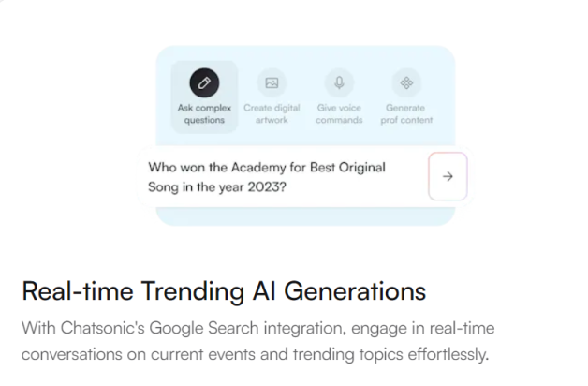Viewport: 588px width, 386px height.
Task: Click the "Song in the year 2023?" line
Action: [x=217, y=186]
